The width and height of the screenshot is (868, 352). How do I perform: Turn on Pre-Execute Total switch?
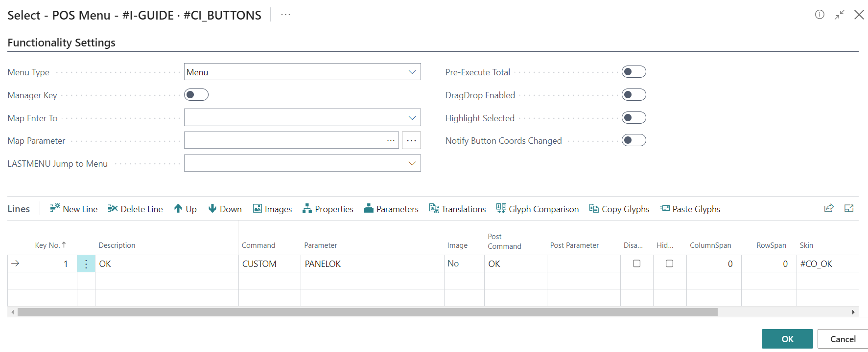pyautogui.click(x=633, y=72)
